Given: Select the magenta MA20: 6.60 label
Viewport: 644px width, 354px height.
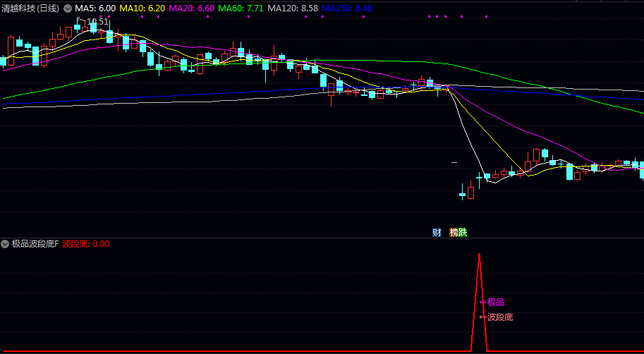Looking at the screenshot, I should [191, 8].
